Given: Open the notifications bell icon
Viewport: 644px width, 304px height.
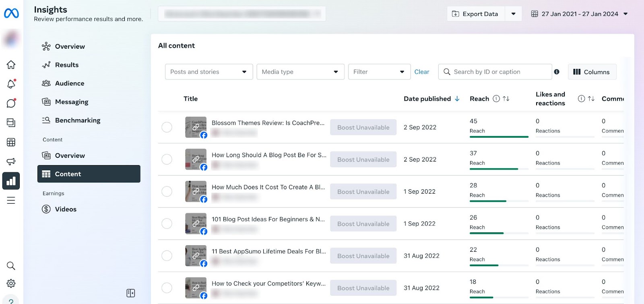Looking at the screenshot, I should [x=11, y=84].
